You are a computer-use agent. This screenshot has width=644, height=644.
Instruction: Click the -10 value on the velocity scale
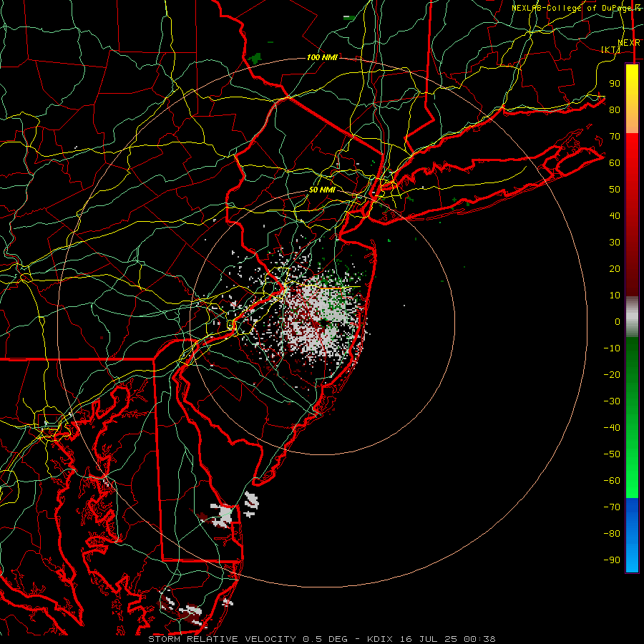click(612, 348)
